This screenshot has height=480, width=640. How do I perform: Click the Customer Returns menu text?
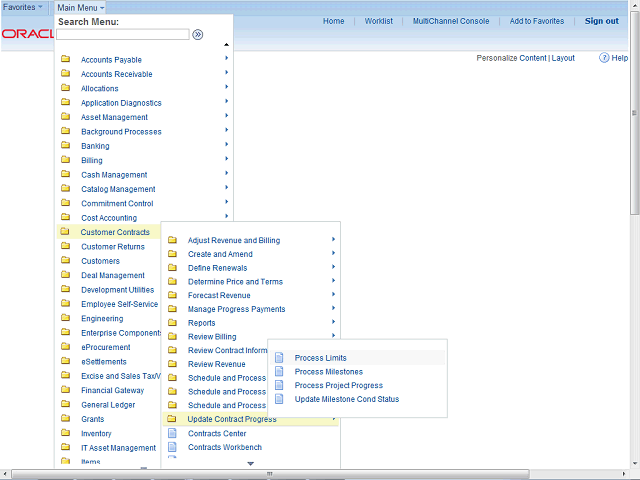(113, 247)
